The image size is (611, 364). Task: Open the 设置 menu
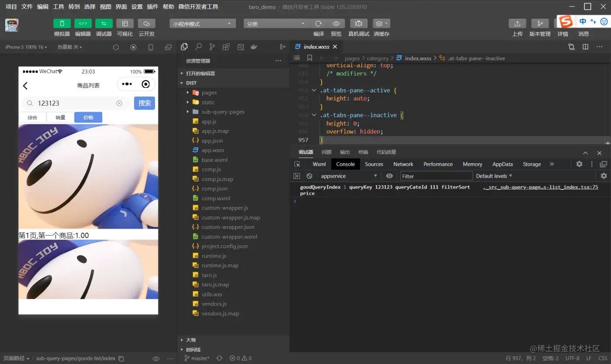point(137,7)
